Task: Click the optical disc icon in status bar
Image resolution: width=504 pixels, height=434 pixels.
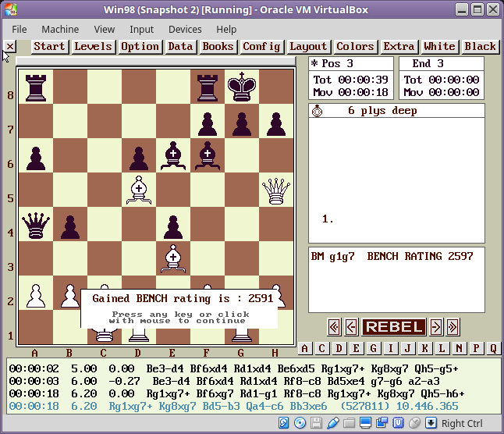Action: pos(300,423)
